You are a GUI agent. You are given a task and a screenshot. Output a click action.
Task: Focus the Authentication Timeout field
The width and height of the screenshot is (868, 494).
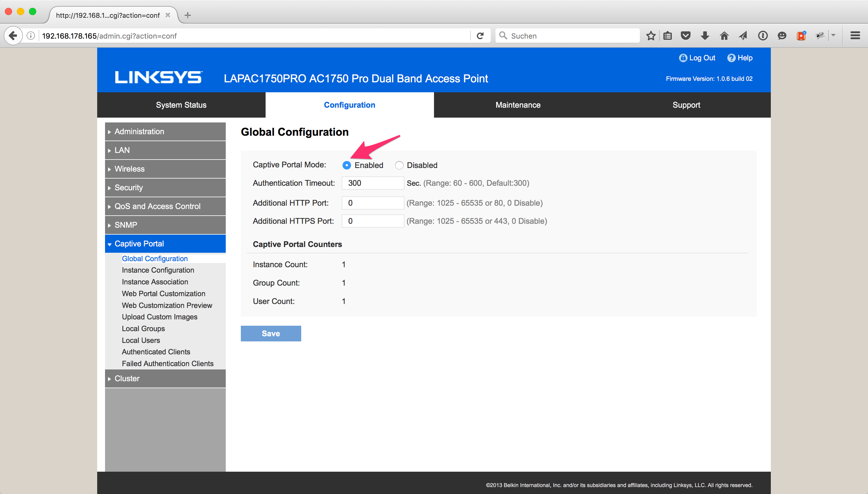tap(373, 183)
